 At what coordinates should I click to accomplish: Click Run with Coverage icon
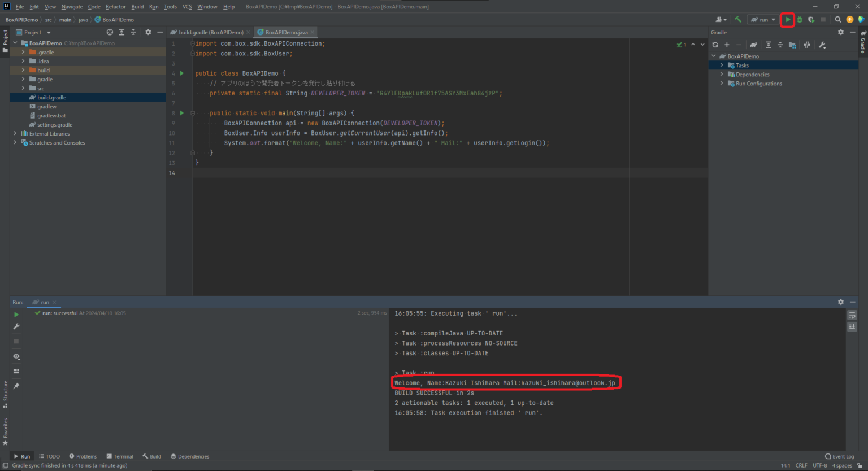point(811,20)
